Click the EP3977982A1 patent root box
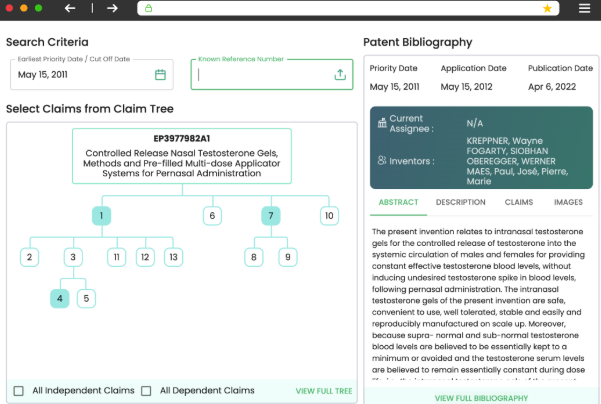This screenshot has height=404, width=601. pyautogui.click(x=182, y=156)
